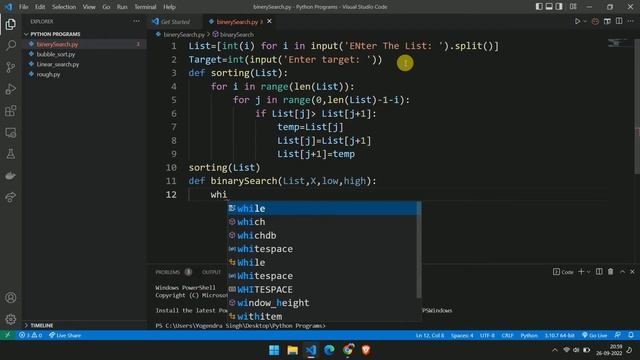
Task: Split the editor to the right
Action: click(619, 21)
